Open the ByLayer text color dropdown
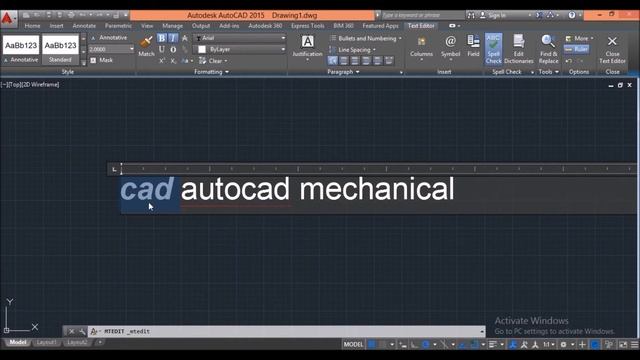This screenshot has width=640, height=360. 240,49
